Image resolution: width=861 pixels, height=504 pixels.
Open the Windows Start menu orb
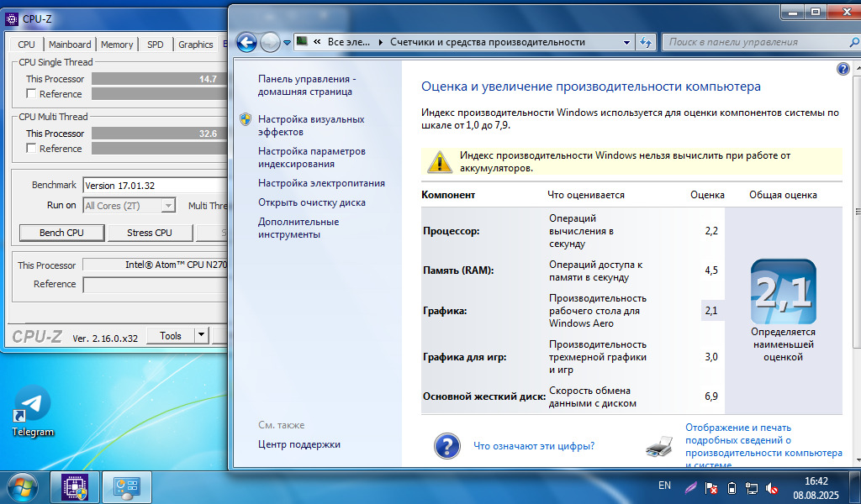23,487
